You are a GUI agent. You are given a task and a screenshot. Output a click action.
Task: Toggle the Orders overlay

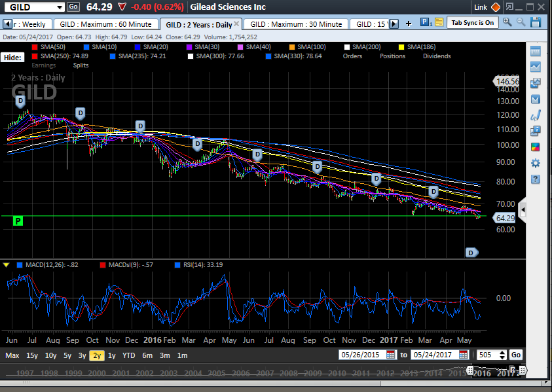[x=352, y=56]
